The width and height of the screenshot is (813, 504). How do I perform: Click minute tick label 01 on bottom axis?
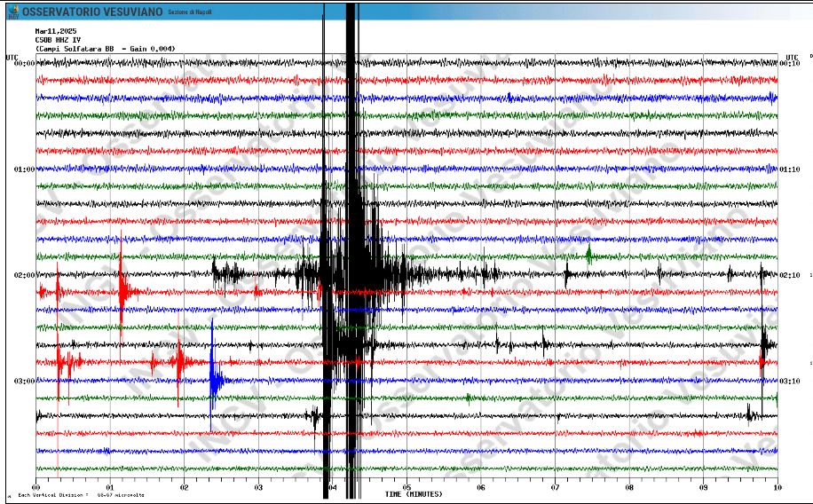110,487
